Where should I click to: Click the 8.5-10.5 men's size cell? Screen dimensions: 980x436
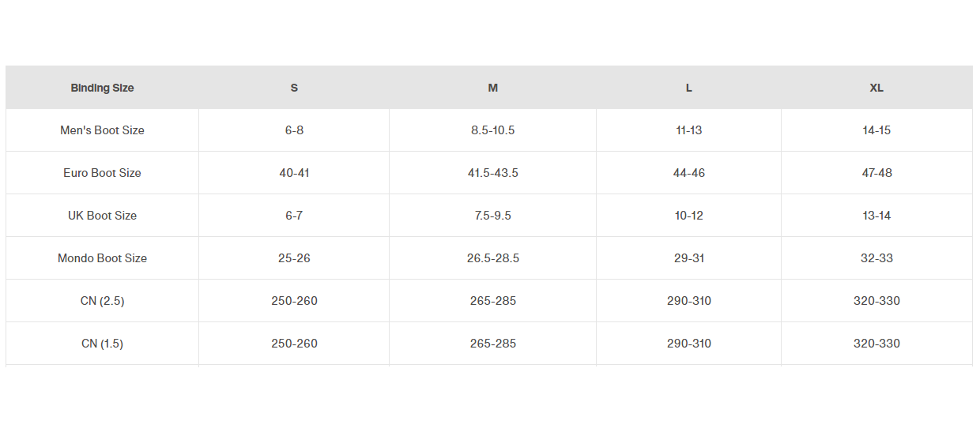coord(492,130)
